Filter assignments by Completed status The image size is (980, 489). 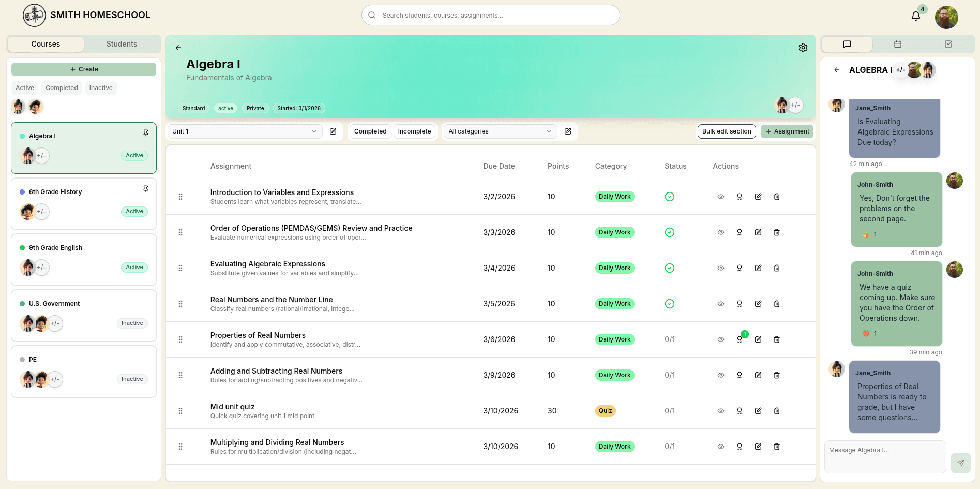(x=370, y=131)
